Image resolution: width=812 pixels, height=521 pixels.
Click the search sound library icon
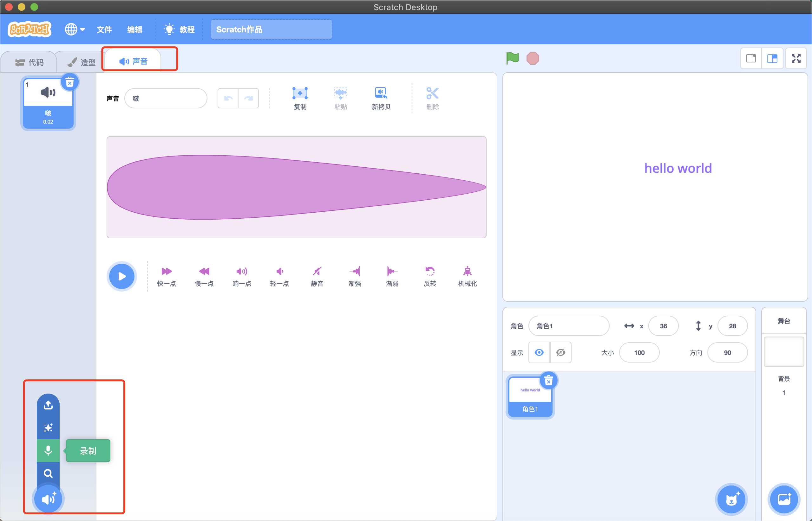48,473
